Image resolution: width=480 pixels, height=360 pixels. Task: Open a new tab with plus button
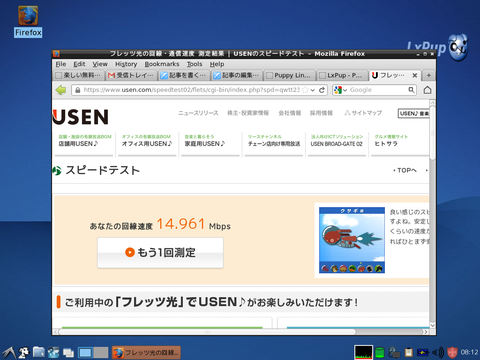tap(429, 75)
